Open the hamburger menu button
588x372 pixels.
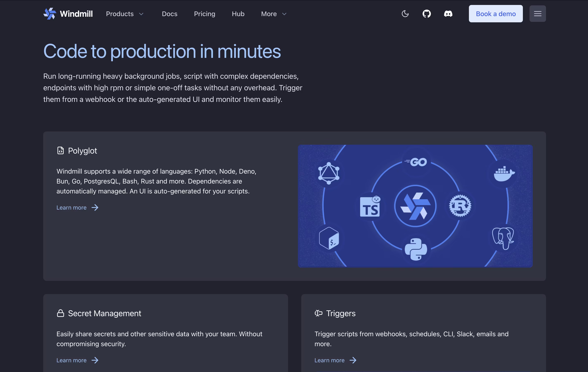pos(538,14)
